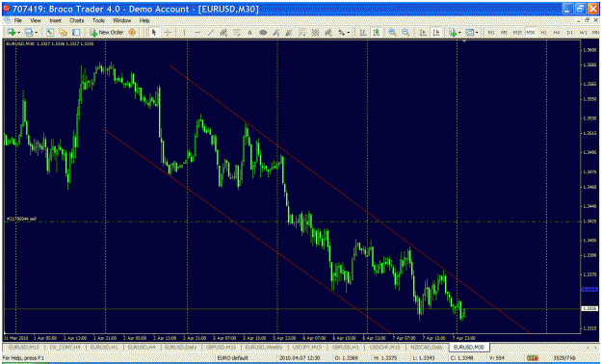Select the M1 timeframe button

(491, 33)
